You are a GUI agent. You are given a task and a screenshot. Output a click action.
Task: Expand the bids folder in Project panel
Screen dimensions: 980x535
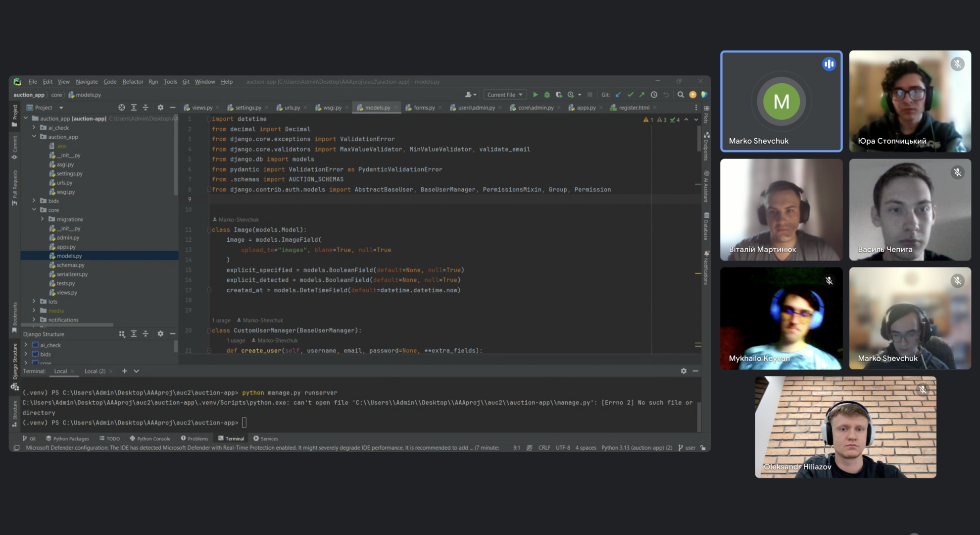point(34,201)
